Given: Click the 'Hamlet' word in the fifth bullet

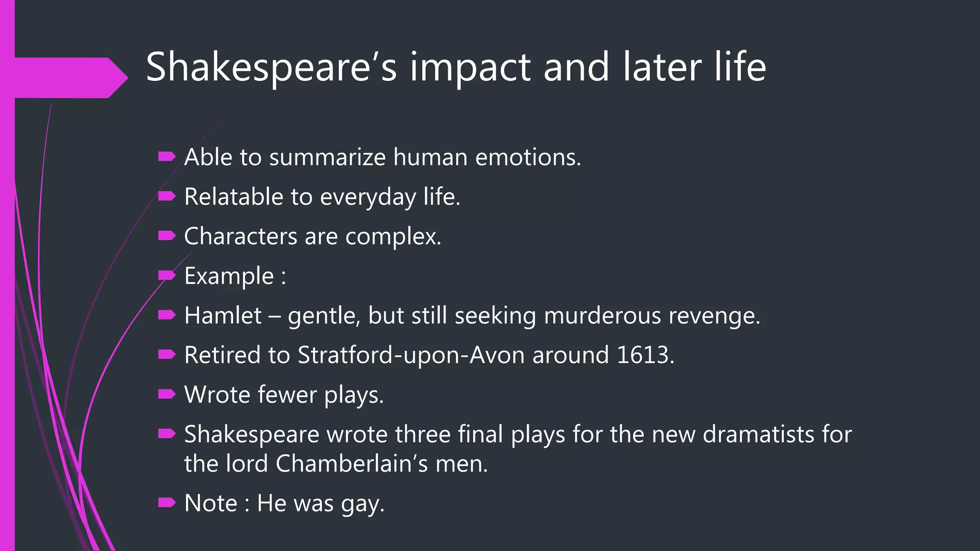Looking at the screenshot, I should [223, 316].
